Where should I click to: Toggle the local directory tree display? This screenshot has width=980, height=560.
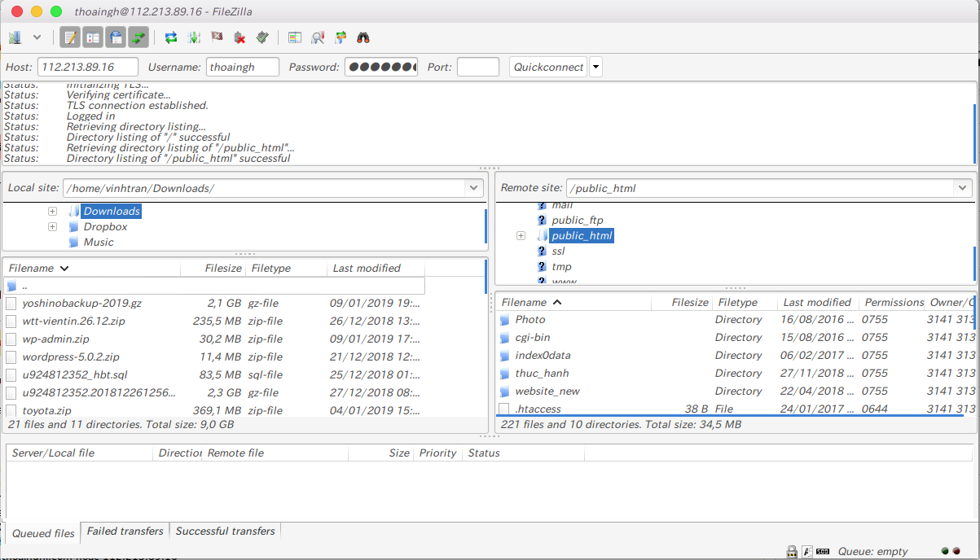93,37
